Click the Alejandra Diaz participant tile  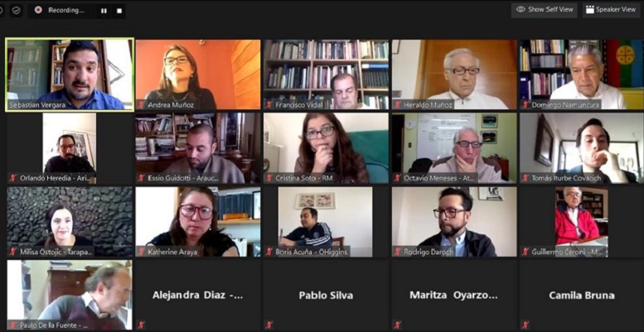pos(198,295)
